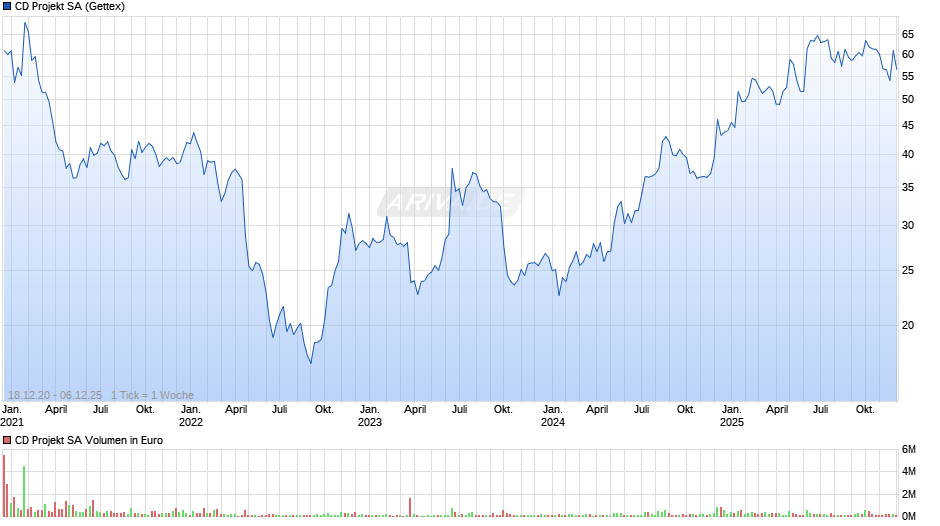Click the volume axis label 2M
The width and height of the screenshot is (940, 526).
(x=909, y=494)
